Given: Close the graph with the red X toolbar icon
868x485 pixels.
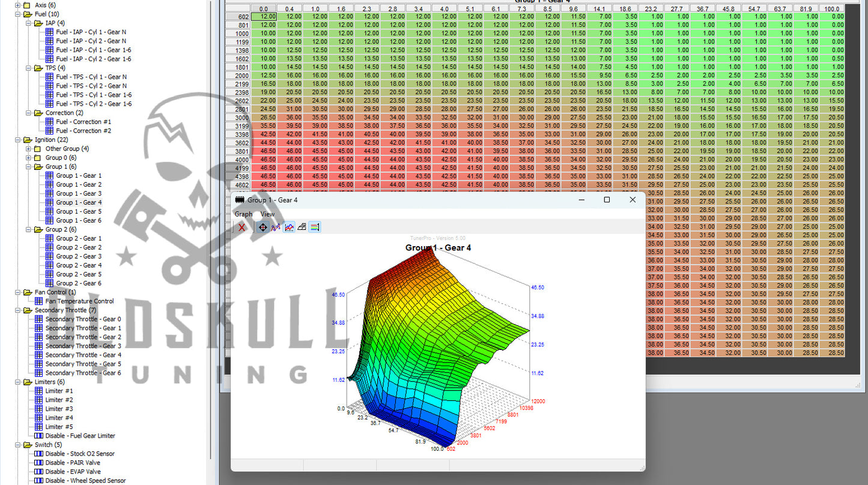Looking at the screenshot, I should pyautogui.click(x=242, y=227).
